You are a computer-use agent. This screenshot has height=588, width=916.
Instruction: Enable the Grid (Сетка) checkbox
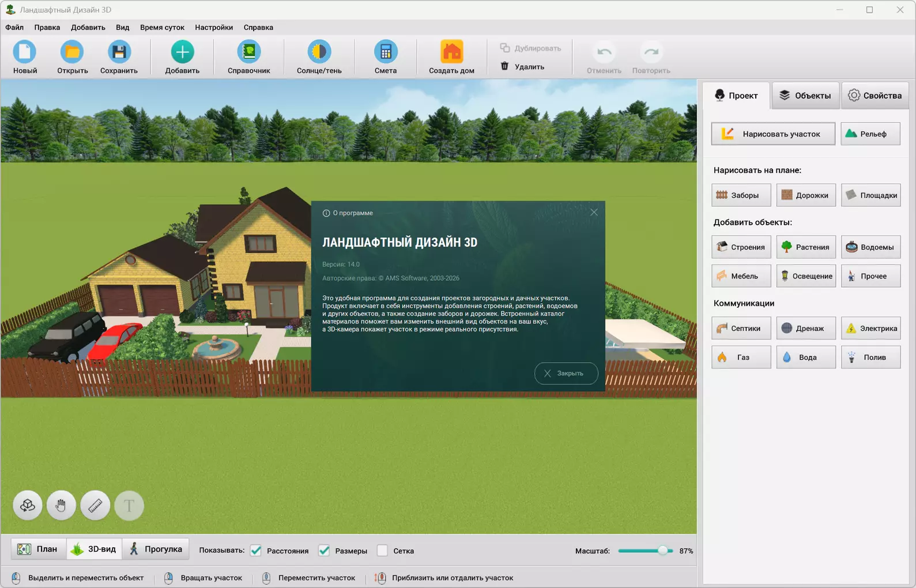coord(382,551)
